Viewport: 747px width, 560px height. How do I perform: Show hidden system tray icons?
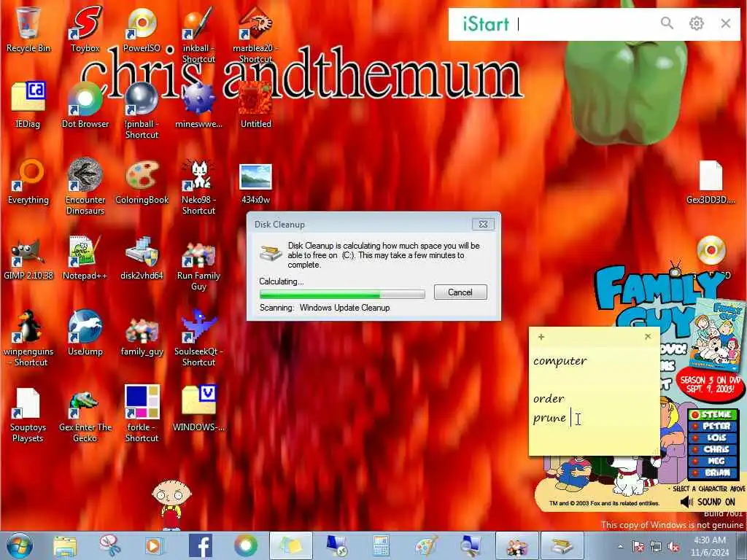620,546
